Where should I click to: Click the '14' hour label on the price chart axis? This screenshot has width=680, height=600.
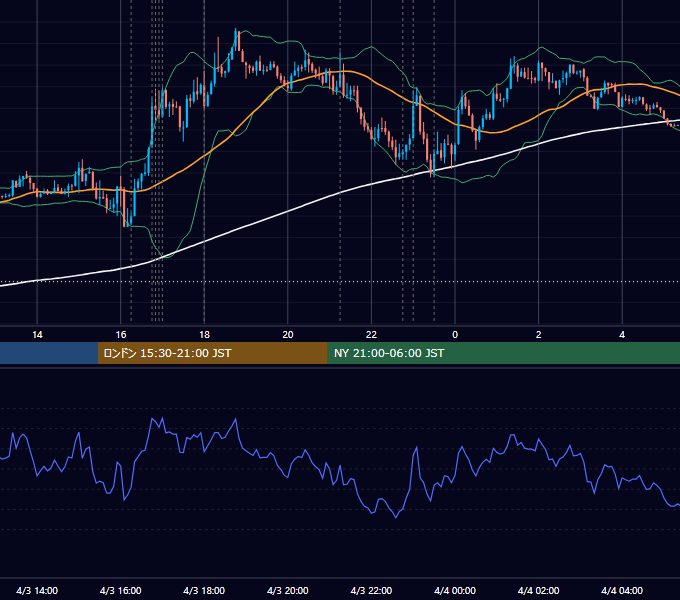tap(37, 335)
